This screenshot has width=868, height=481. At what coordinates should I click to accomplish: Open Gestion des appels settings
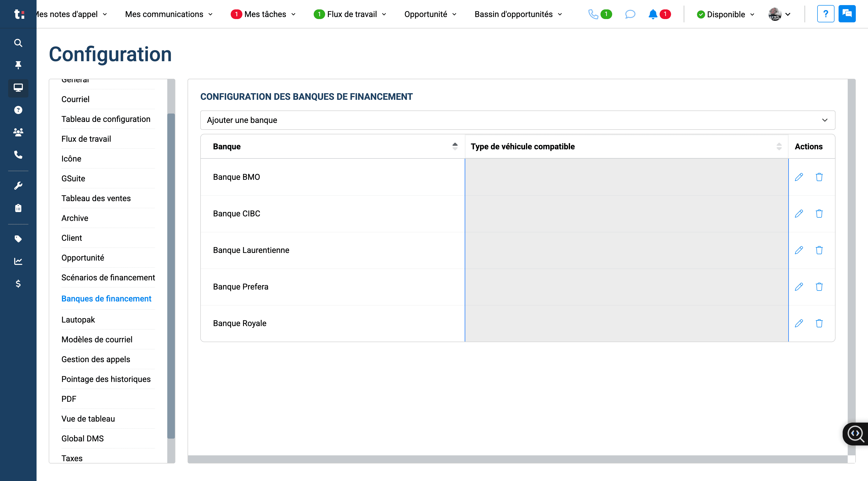[96, 359]
